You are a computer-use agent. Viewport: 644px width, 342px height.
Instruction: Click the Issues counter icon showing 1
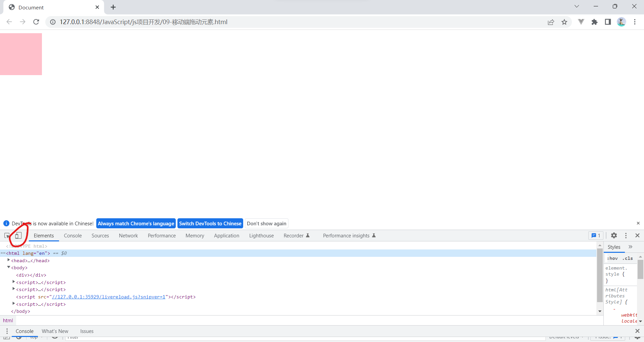coord(595,235)
